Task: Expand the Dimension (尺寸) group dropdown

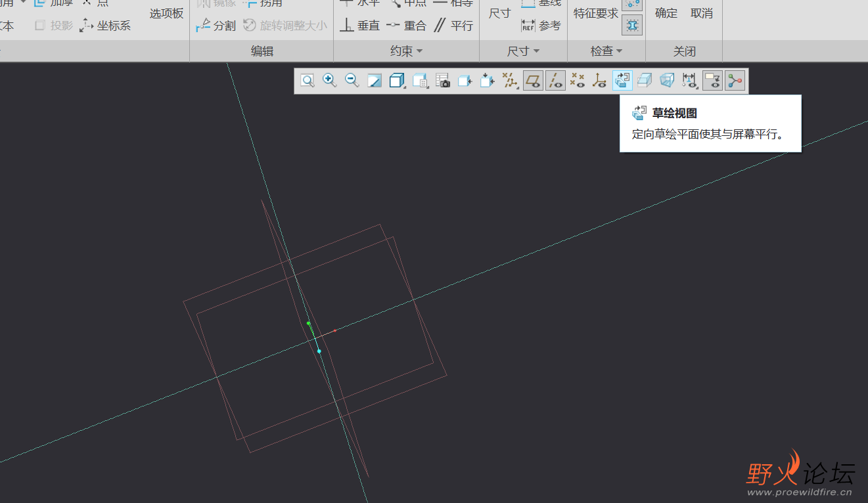Action: [523, 51]
